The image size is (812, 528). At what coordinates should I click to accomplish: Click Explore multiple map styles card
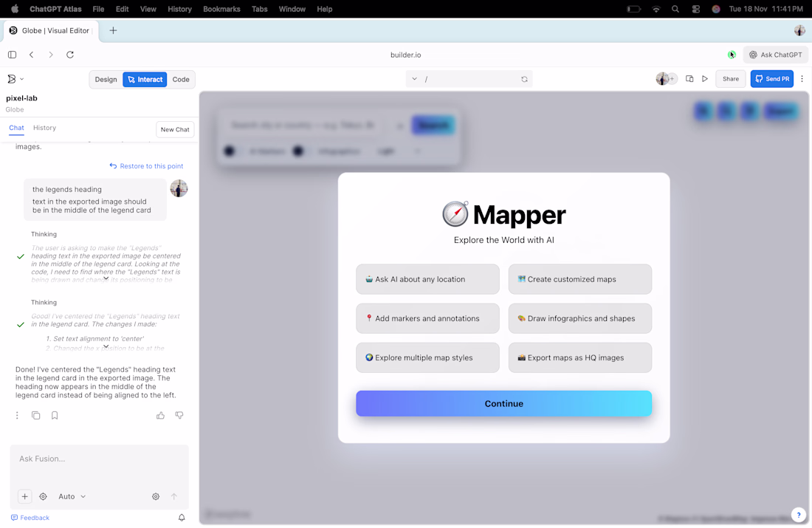click(427, 357)
